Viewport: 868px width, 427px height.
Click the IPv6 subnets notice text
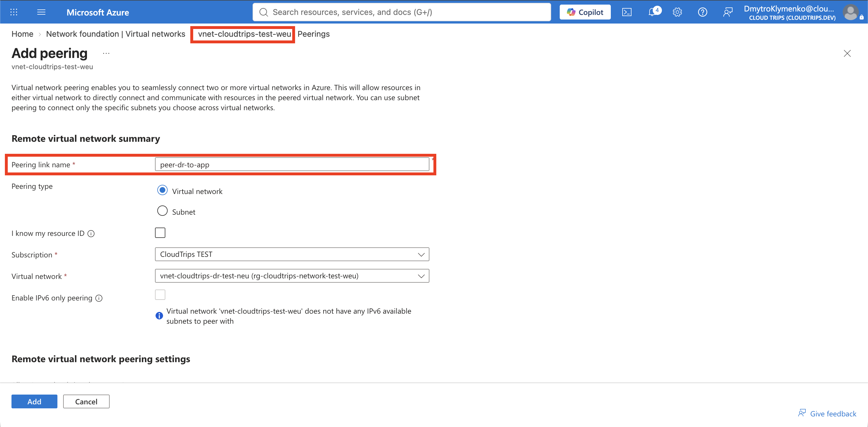coord(289,316)
